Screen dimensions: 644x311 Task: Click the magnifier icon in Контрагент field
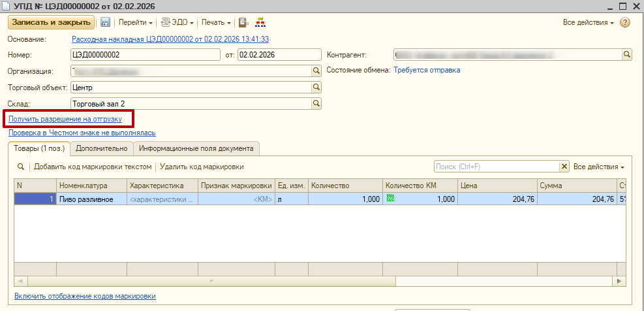click(626, 54)
